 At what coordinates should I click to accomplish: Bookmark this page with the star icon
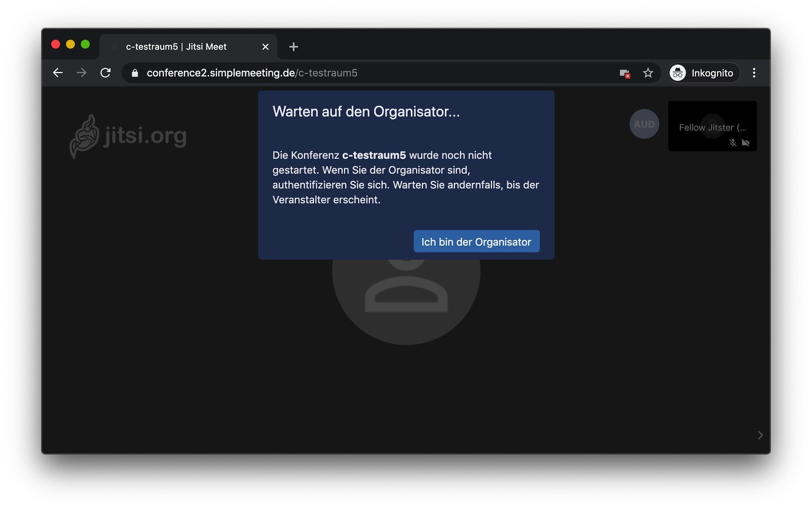coord(648,73)
